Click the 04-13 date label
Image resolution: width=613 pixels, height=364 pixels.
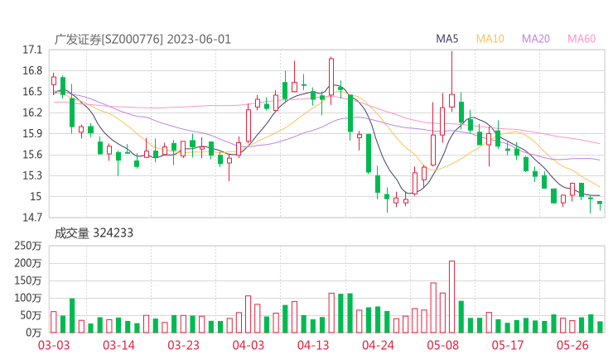point(313,346)
